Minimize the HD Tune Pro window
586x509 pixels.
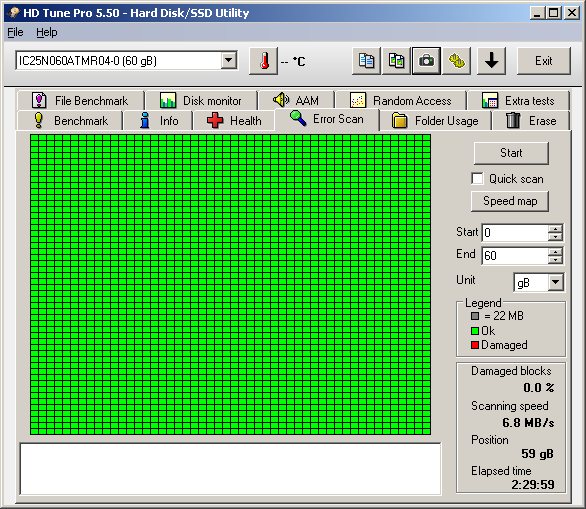(537, 13)
